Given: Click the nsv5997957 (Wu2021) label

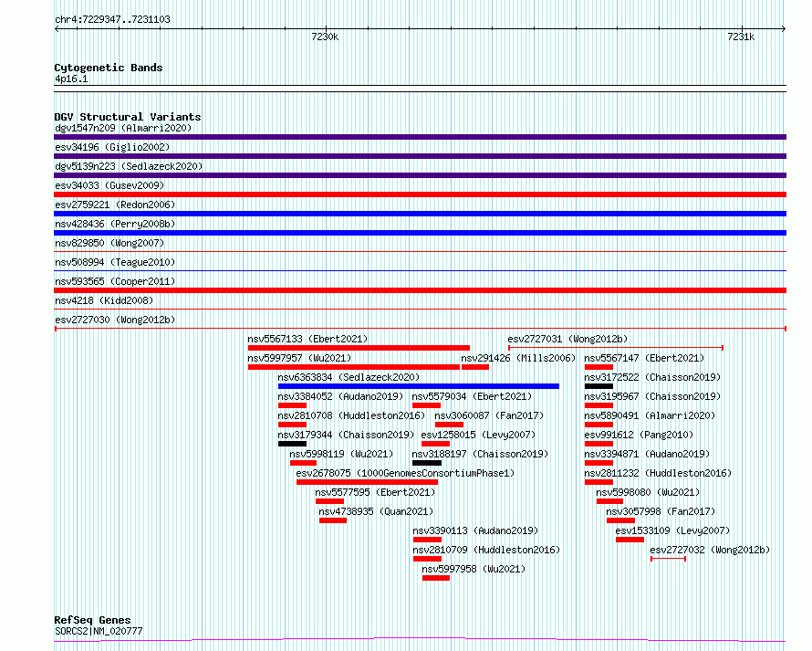Looking at the screenshot, I should (299, 358).
